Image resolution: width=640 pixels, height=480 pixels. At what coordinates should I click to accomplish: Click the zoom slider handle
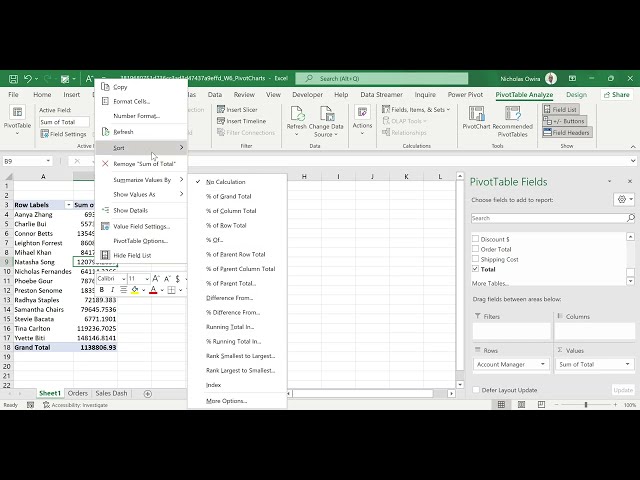(586, 404)
